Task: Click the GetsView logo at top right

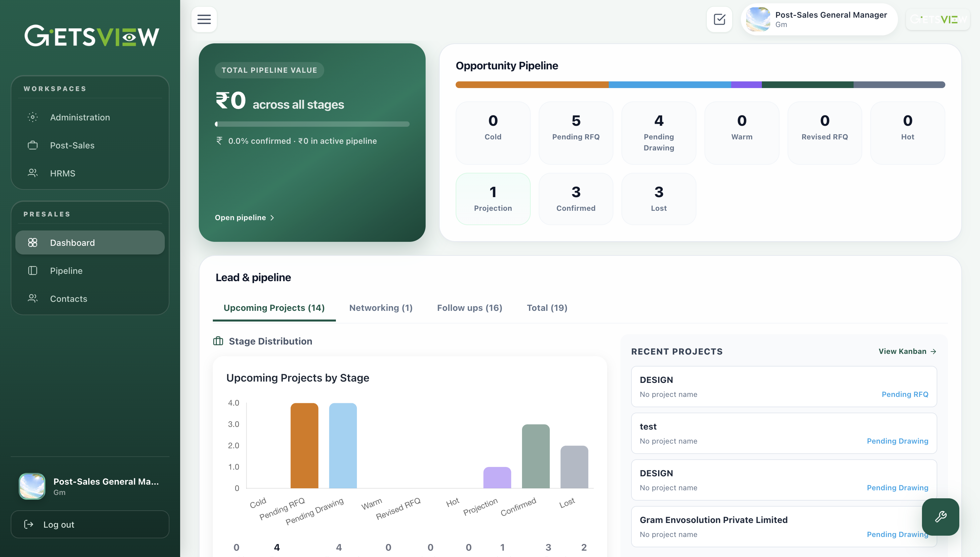Action: pyautogui.click(x=938, y=19)
